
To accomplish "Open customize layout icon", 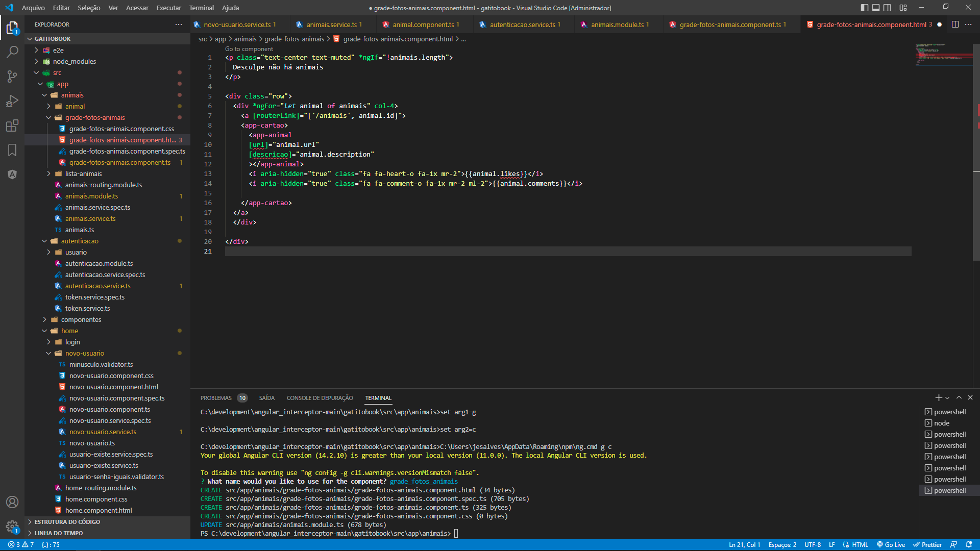I will [x=903, y=8].
